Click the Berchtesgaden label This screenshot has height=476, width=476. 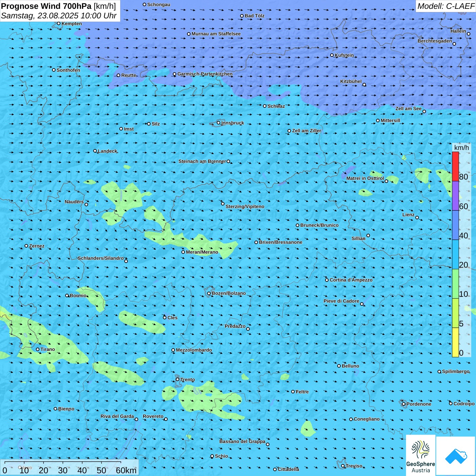pos(435,41)
